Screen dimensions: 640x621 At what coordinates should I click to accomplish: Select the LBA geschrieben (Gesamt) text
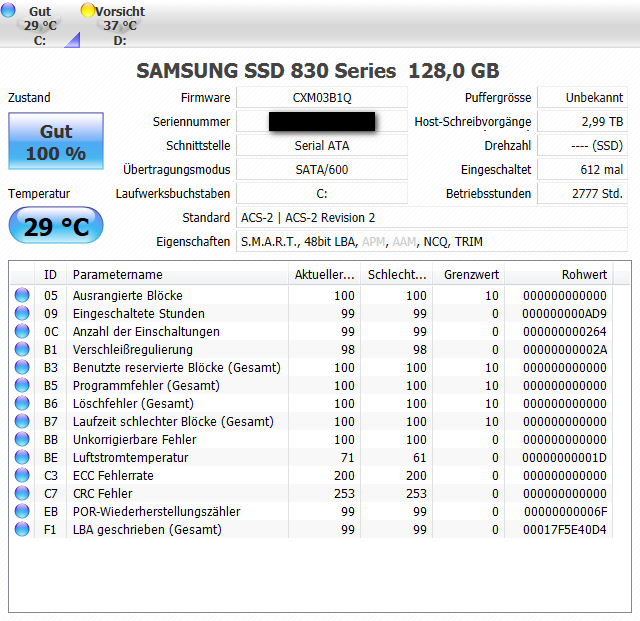[x=147, y=530]
